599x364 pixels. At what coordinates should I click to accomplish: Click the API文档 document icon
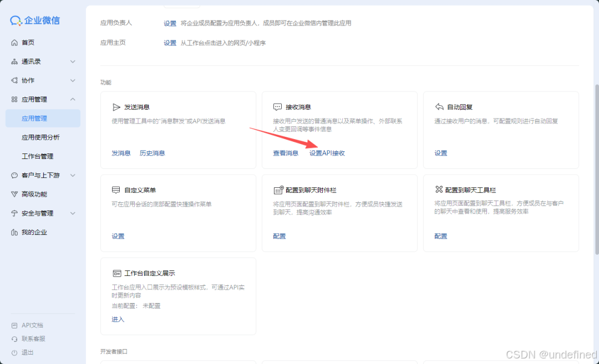tap(14, 325)
